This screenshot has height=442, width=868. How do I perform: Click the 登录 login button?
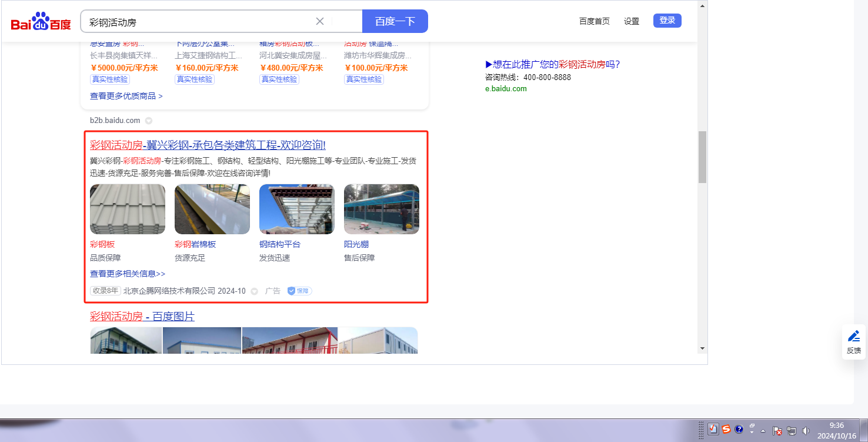[x=667, y=21]
